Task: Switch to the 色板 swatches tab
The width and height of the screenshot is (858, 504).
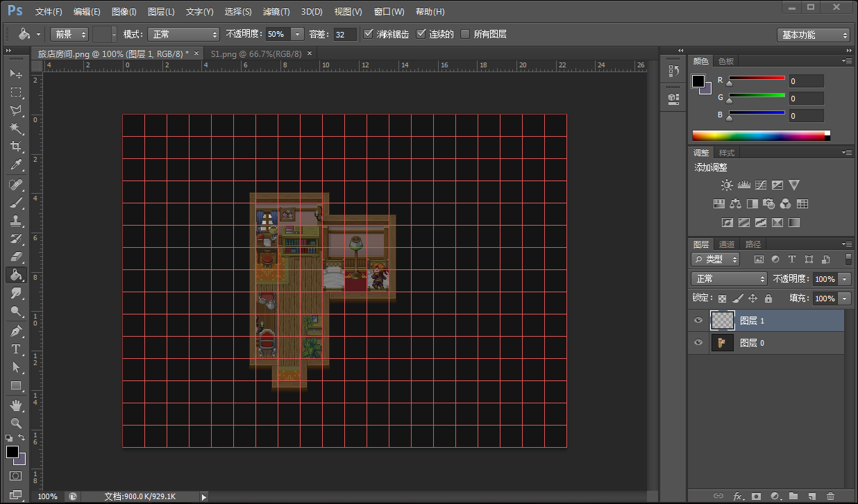Action: pyautogui.click(x=726, y=61)
